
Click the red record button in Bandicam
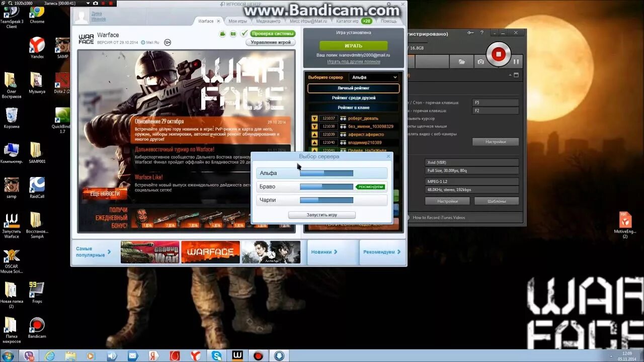(499, 54)
